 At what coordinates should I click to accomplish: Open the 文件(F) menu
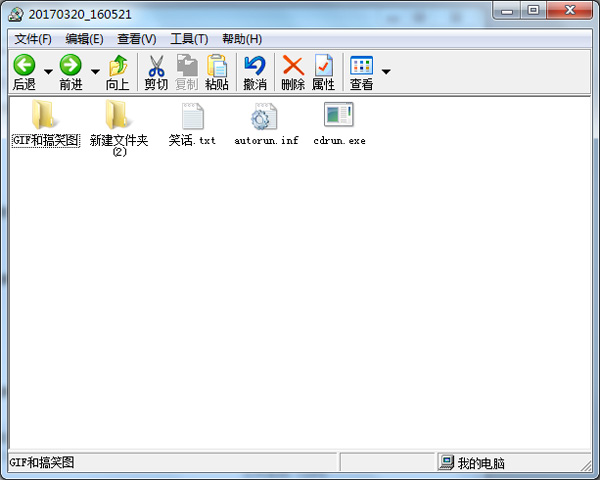tap(33, 39)
